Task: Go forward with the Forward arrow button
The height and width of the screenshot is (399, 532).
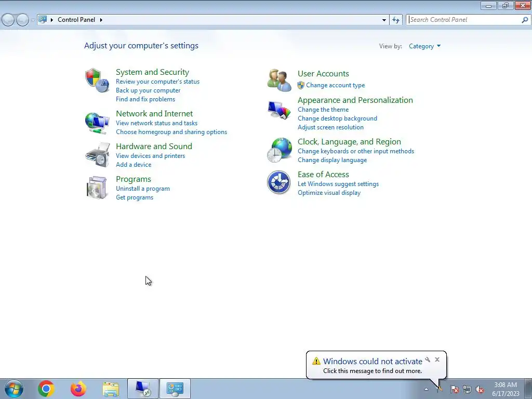Action: point(22,20)
